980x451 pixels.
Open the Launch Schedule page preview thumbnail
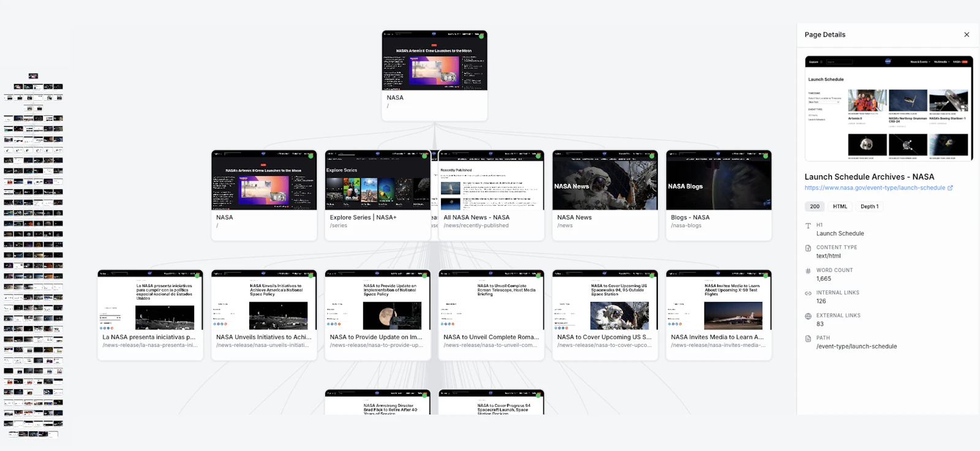[x=889, y=108]
